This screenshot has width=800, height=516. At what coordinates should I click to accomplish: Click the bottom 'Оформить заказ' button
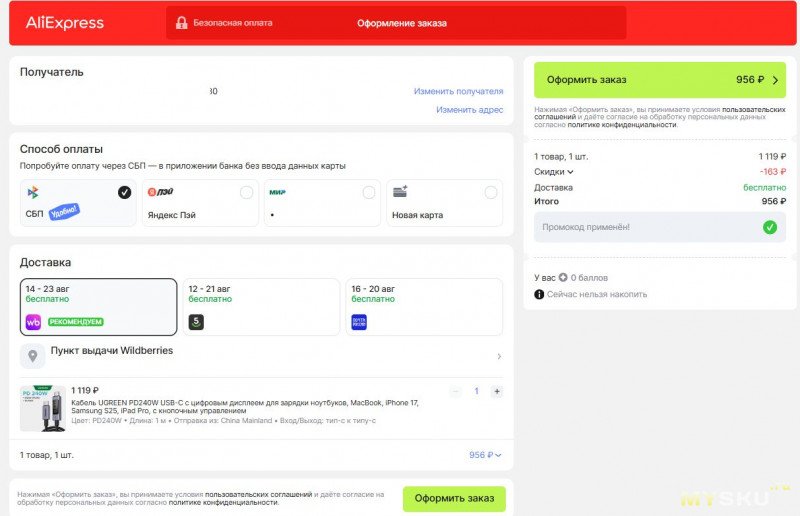(x=454, y=499)
